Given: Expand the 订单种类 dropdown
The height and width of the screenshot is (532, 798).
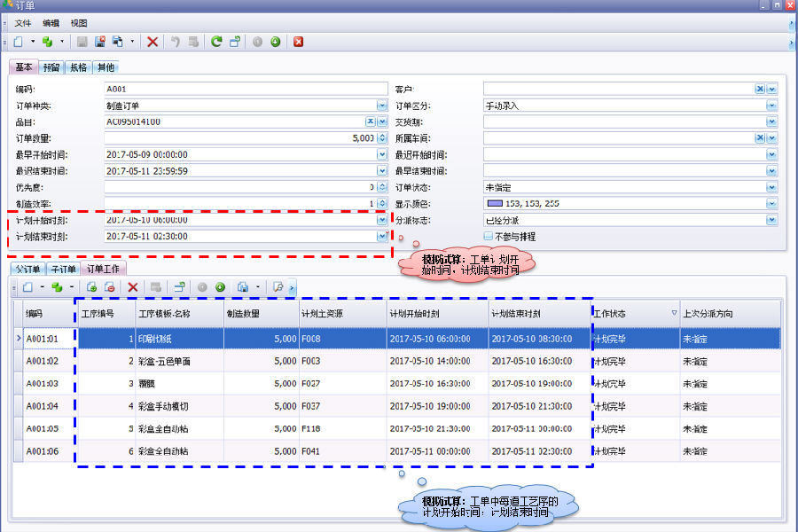Looking at the screenshot, I should [382, 106].
